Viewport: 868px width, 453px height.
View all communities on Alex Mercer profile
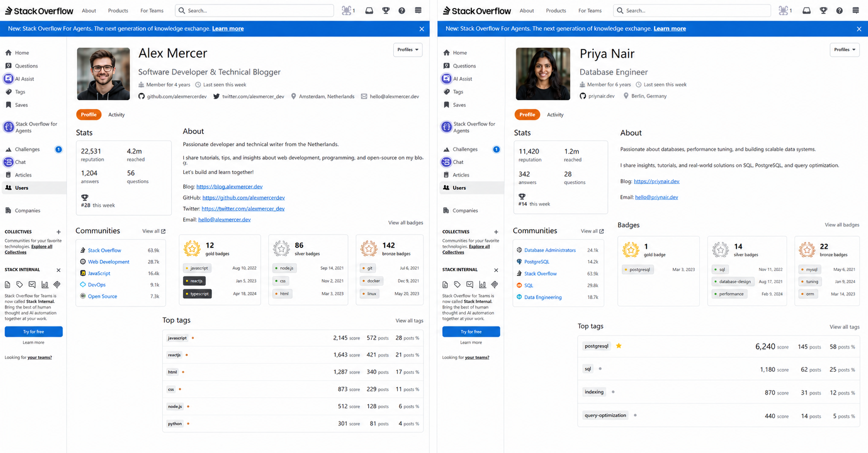pyautogui.click(x=153, y=231)
